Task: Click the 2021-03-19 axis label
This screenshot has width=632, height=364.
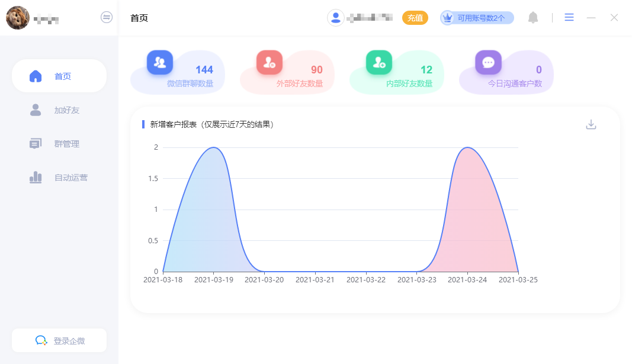Action: pos(214,280)
